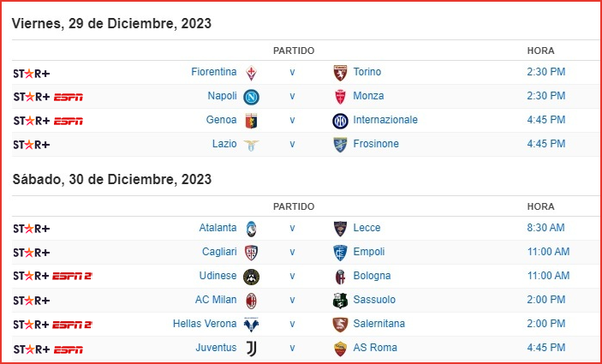602x364 pixels.
Task: Open the 4:45 PM Juventus match time
Action: (x=546, y=348)
